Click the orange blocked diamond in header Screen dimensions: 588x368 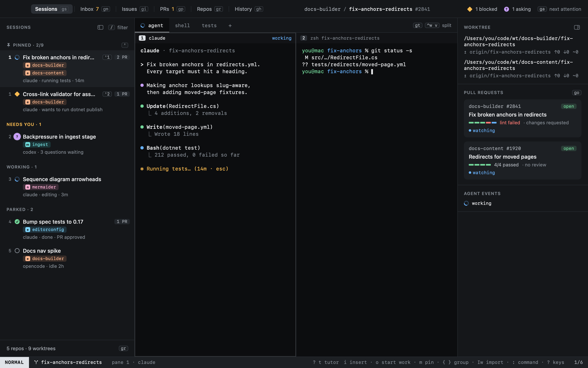click(x=470, y=9)
